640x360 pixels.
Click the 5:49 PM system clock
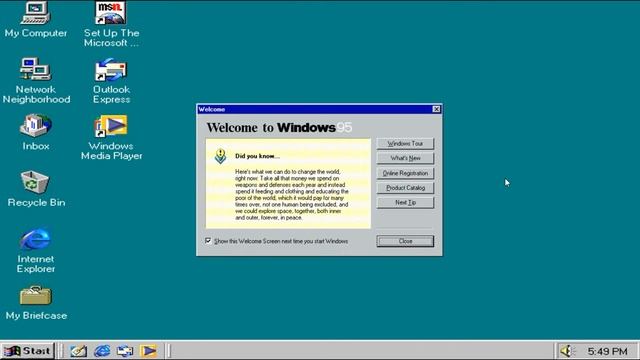pos(607,351)
